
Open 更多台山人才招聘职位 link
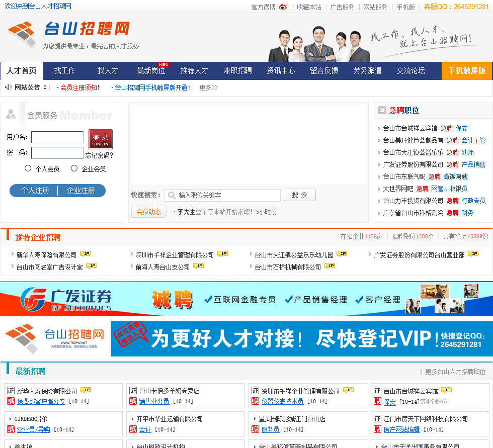455,372
